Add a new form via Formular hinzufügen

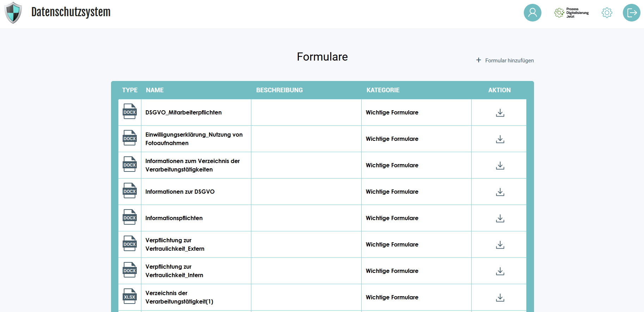tap(505, 61)
